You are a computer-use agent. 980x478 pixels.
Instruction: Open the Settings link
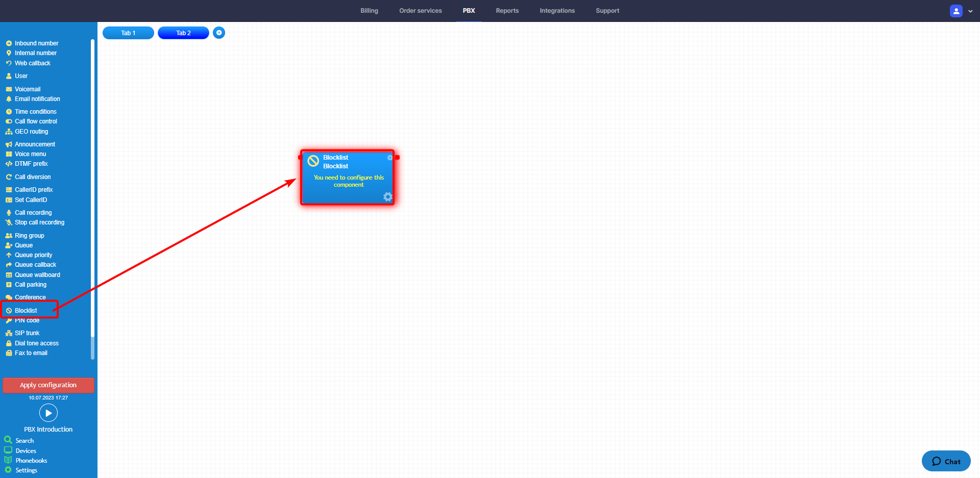click(x=26, y=470)
